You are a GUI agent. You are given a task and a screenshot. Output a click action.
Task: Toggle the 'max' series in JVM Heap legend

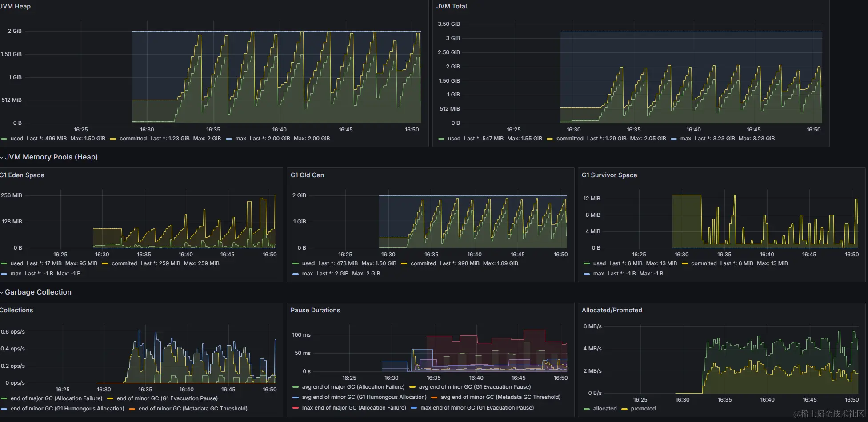(241, 139)
